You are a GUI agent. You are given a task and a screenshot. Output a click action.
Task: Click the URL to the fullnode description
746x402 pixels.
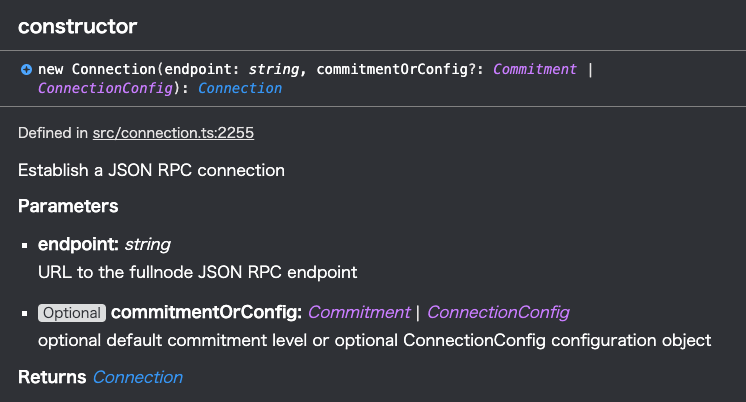(197, 272)
